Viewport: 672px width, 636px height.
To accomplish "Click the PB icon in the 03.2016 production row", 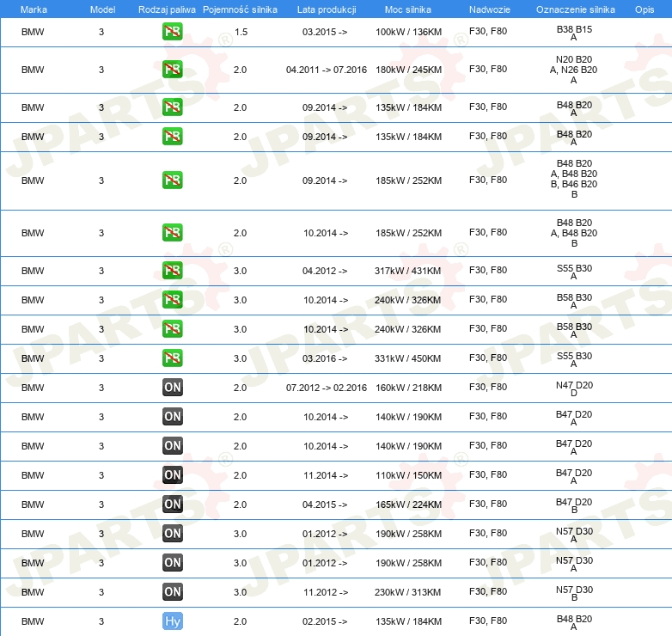I will point(172,358).
